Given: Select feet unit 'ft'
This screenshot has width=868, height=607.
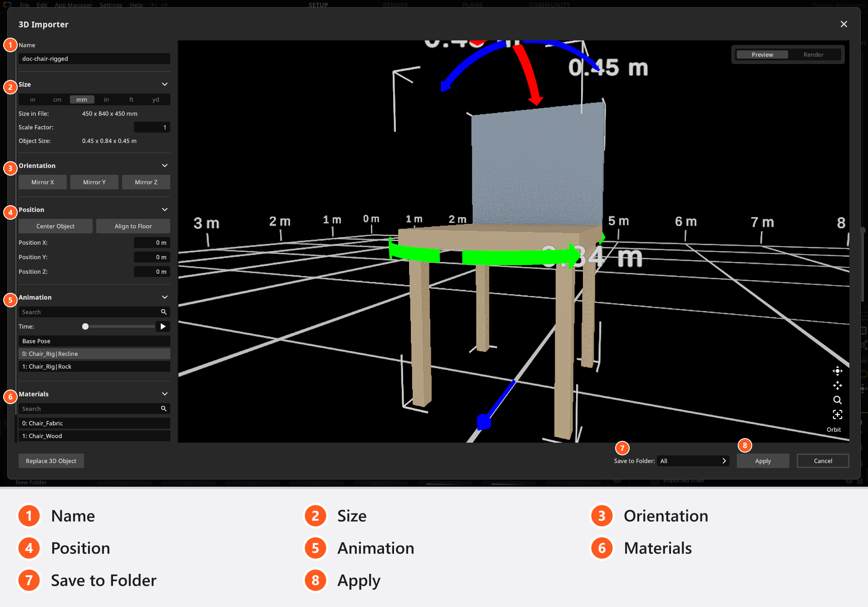Looking at the screenshot, I should pyautogui.click(x=131, y=99).
